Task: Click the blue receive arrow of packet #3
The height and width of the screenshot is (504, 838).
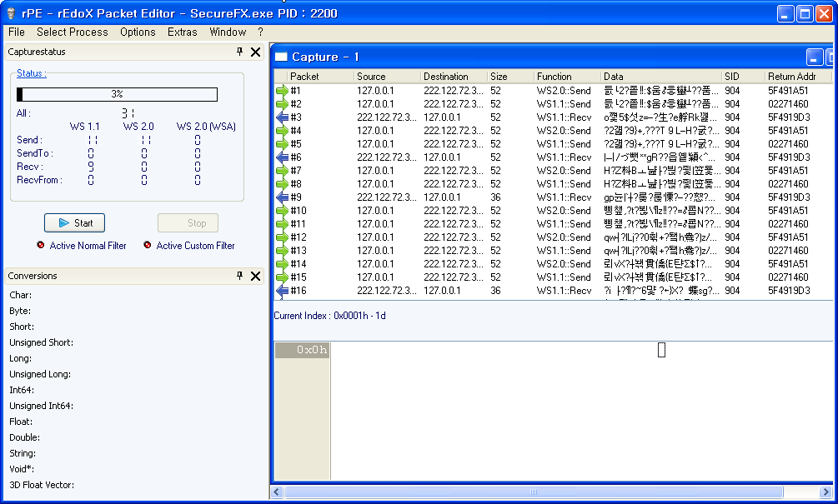Action: pos(282,117)
